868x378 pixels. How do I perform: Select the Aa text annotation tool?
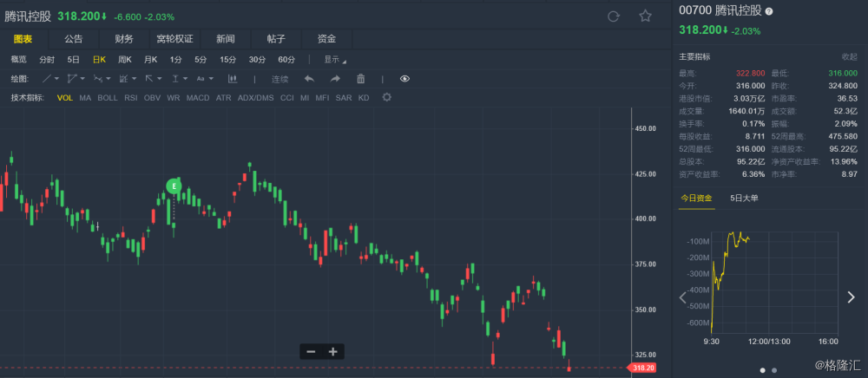click(201, 79)
